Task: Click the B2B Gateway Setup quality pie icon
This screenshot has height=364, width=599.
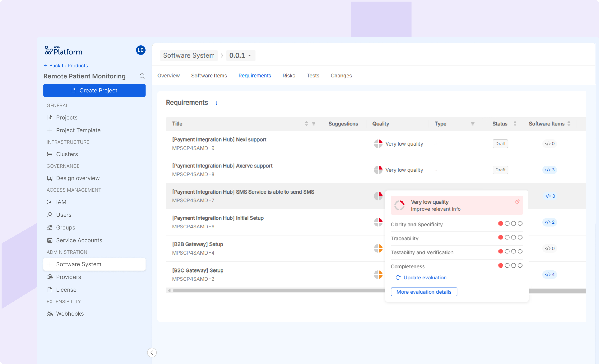Action: pos(378,248)
